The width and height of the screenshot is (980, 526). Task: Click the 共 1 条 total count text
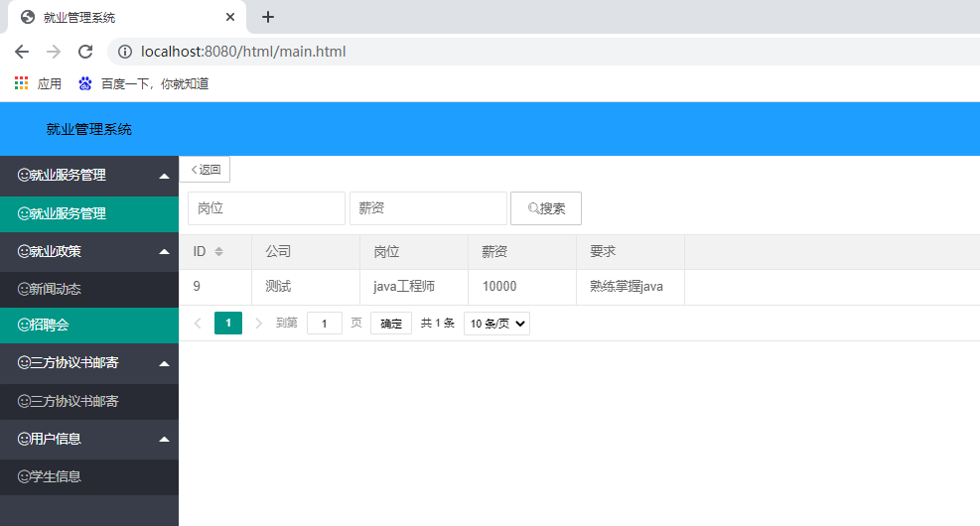(438, 323)
